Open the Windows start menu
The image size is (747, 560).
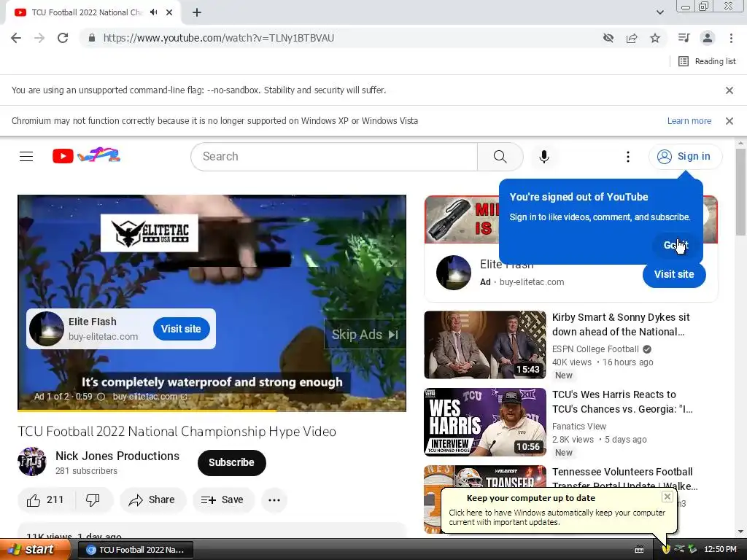35,550
